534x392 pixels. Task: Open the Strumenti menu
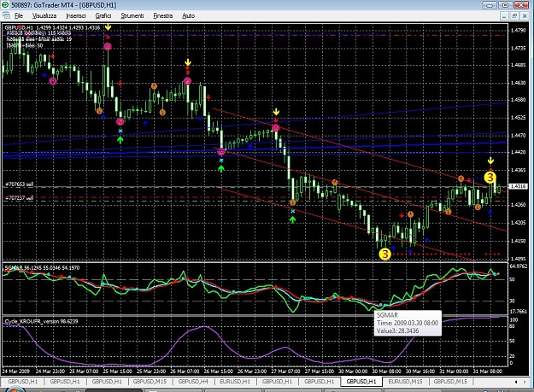tap(132, 15)
